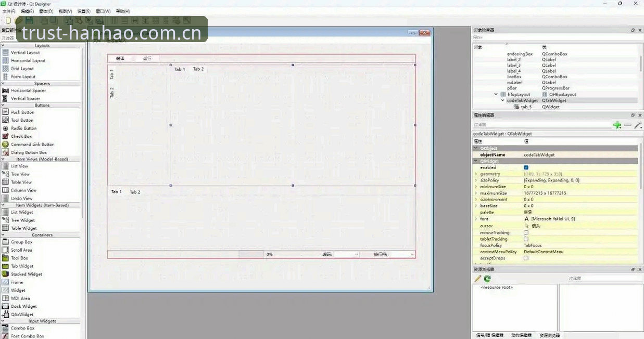This screenshot has width=644, height=339.
Task: Collapse the QObject property group
Action: click(476, 148)
